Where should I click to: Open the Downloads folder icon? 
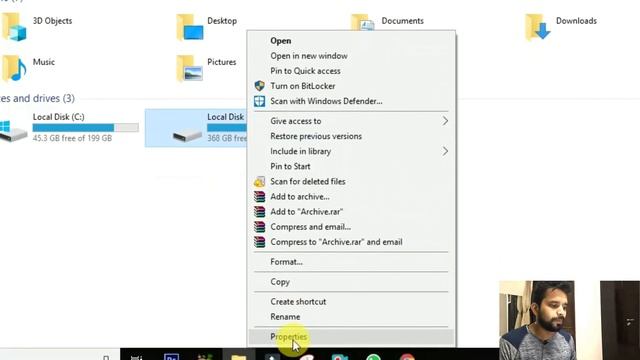click(538, 27)
